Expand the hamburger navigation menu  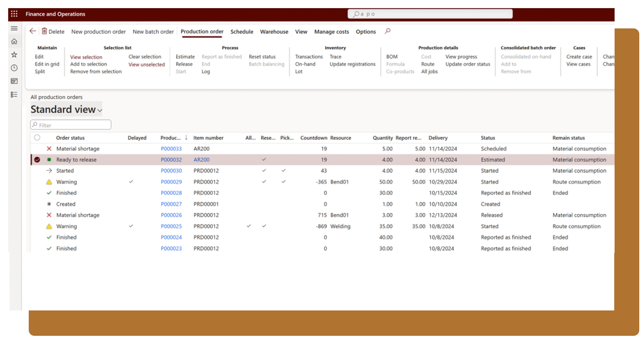(14, 28)
